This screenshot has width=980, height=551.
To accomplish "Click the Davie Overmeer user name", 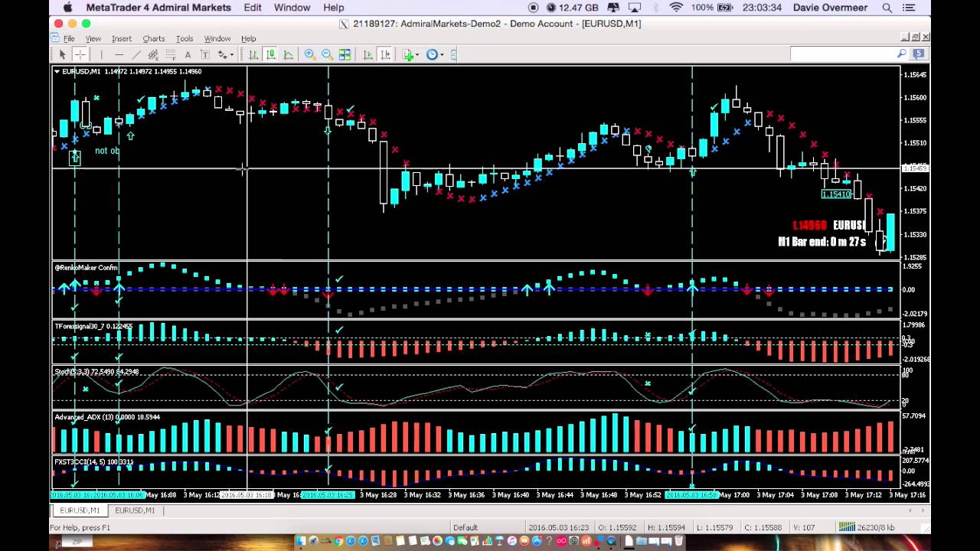I will 829,8.
